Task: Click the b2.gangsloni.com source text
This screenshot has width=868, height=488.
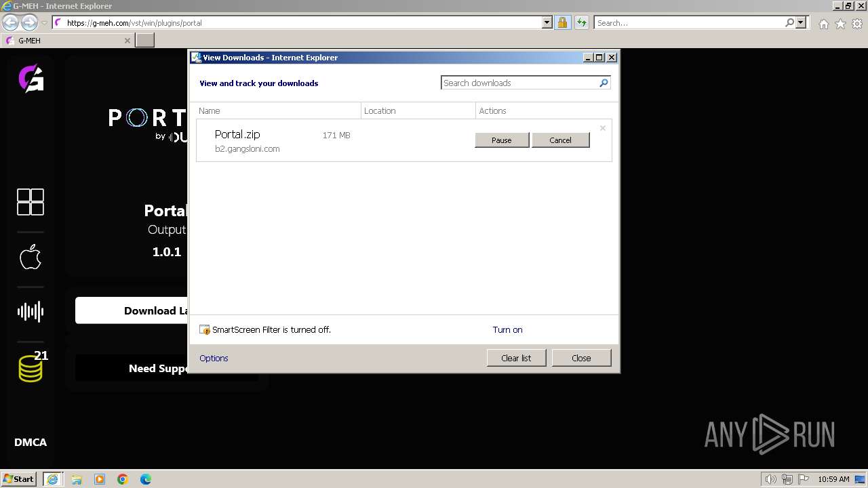Action: click(248, 149)
